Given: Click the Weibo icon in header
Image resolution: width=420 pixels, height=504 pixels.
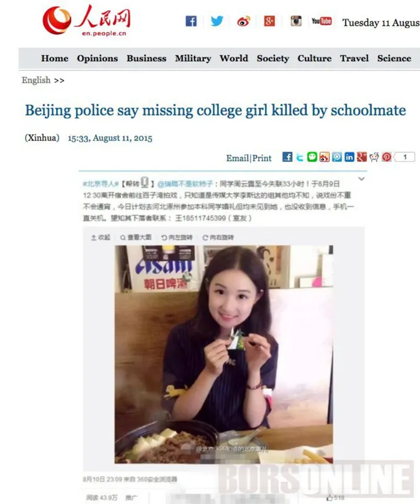Looking at the screenshot, I should [244, 21].
